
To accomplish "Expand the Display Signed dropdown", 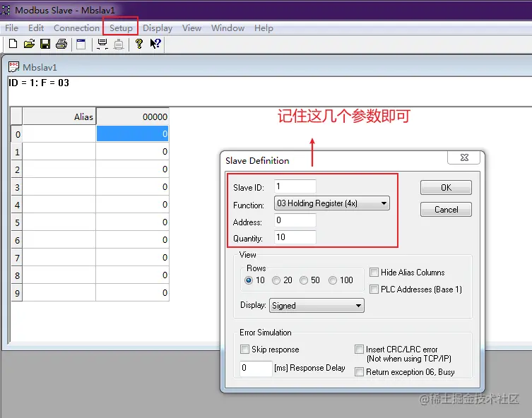I will [358, 306].
